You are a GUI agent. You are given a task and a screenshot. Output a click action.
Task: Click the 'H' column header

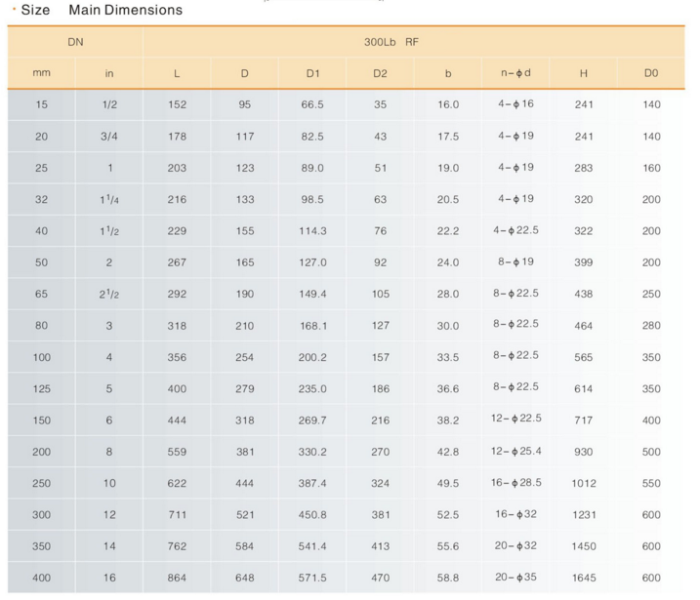[x=583, y=73]
